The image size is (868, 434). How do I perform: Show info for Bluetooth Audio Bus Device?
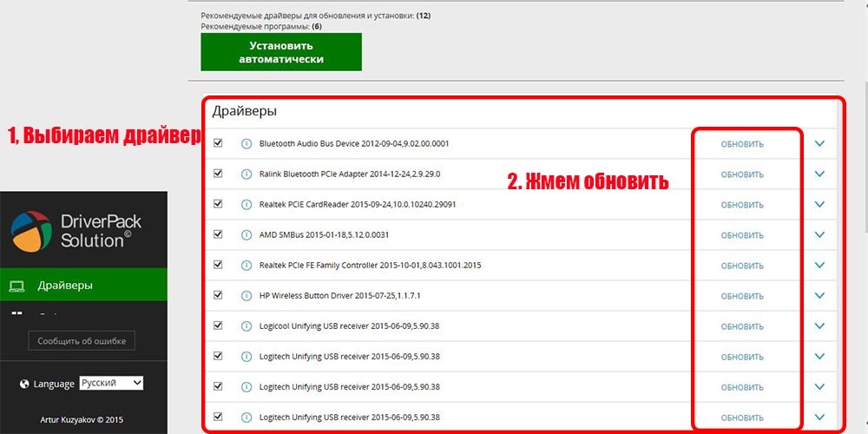[247, 143]
